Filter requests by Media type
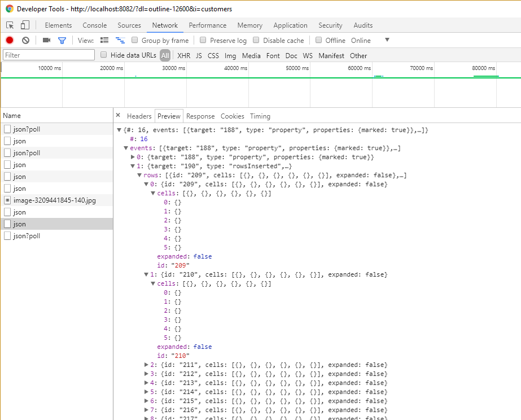521x420 pixels. 251,55
